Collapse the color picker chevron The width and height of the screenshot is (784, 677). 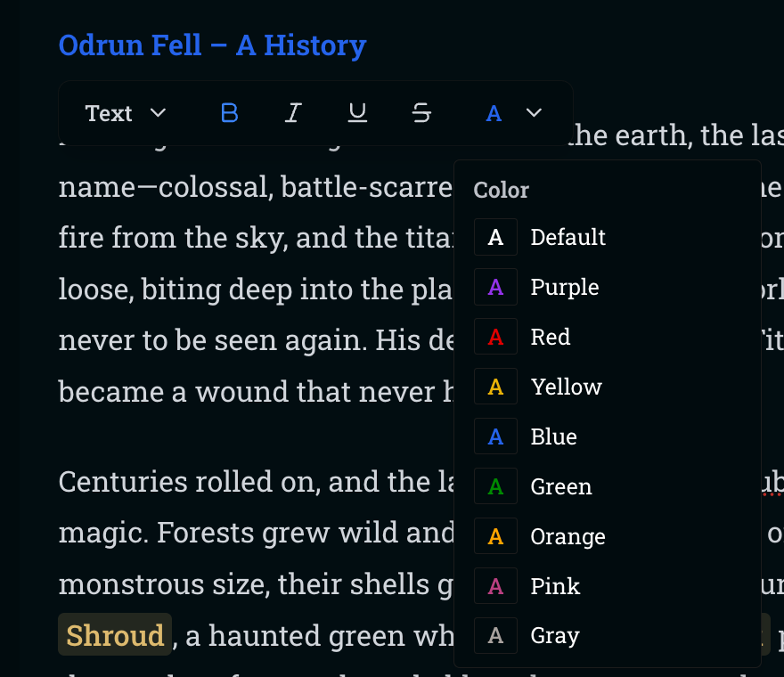[535, 113]
